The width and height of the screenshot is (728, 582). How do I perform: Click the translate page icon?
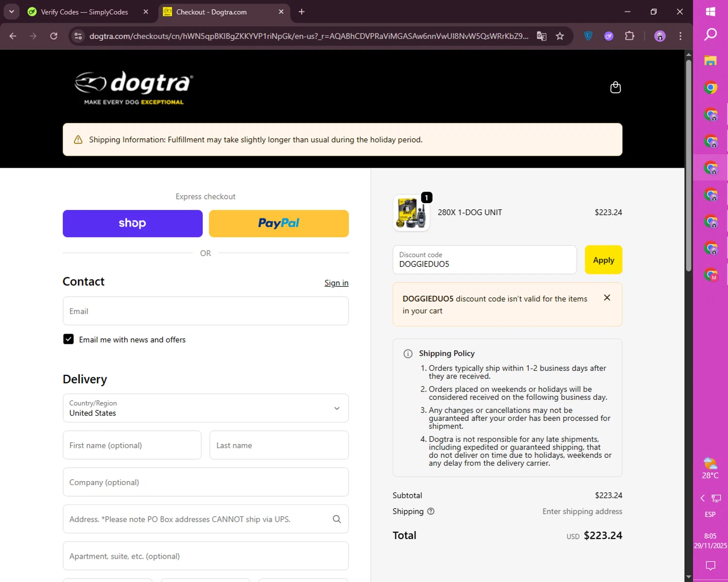tap(542, 36)
